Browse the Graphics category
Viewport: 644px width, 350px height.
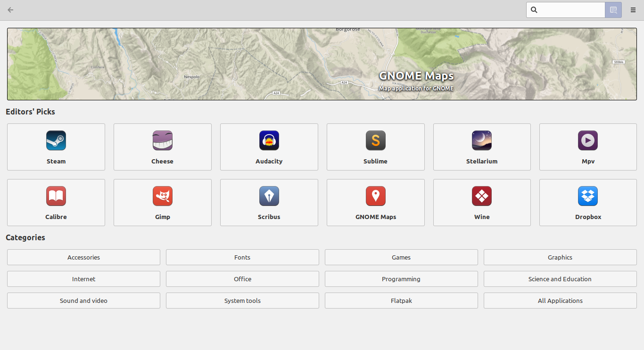click(x=560, y=257)
